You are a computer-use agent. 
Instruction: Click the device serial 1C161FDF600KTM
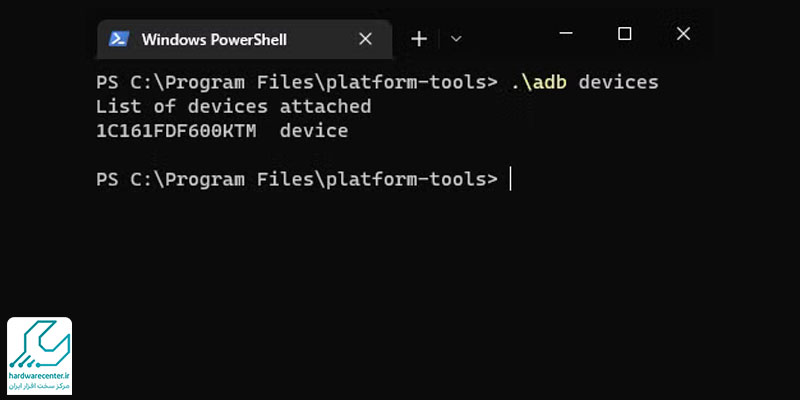pyautogui.click(x=178, y=131)
